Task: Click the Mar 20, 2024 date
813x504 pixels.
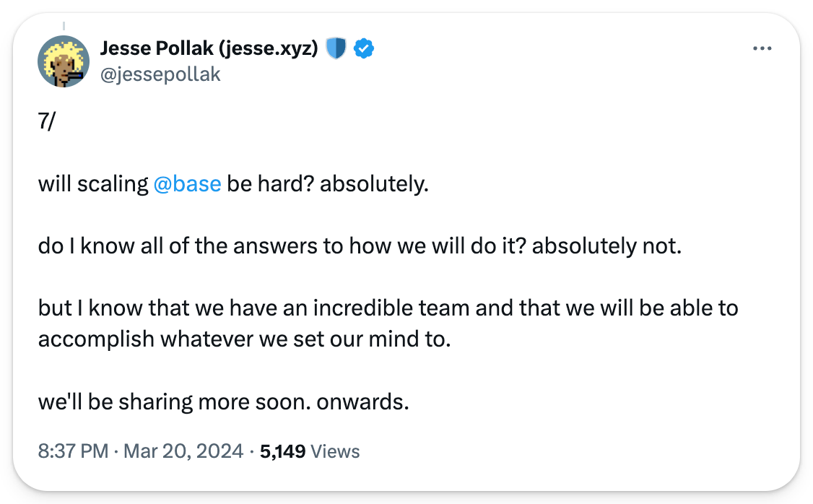Action: 183,452
